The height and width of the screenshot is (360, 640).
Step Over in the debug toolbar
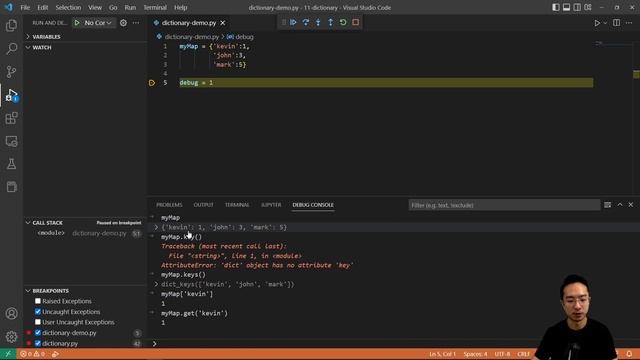click(306, 22)
